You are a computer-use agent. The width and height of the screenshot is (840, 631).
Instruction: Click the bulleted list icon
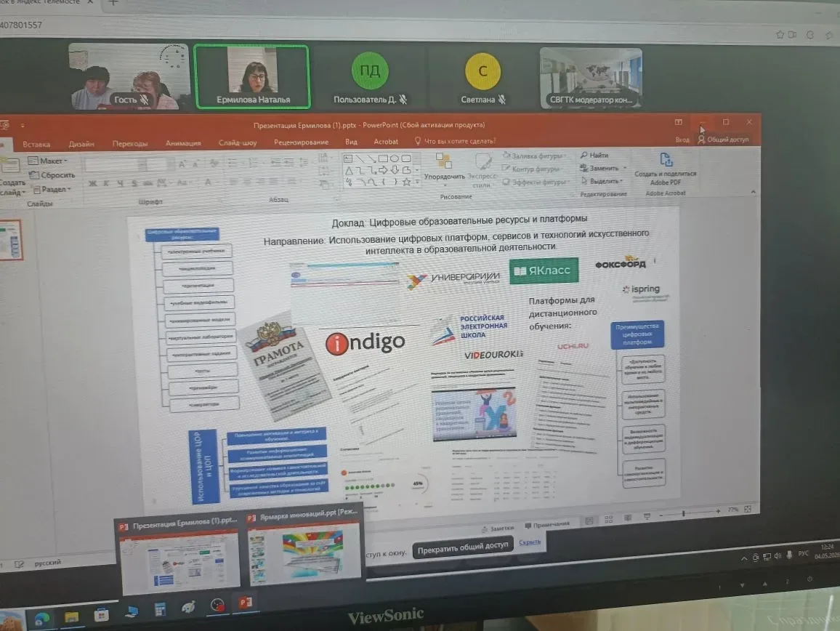point(233,163)
